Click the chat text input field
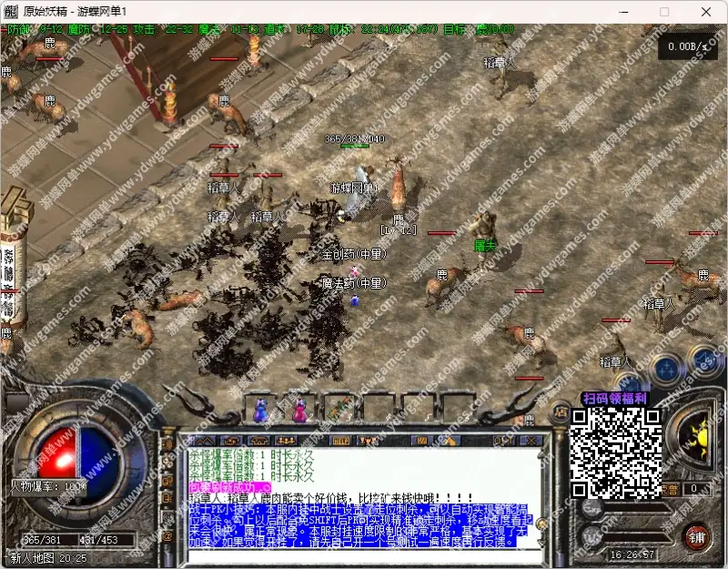Viewport: 728px width, 569px height. pyautogui.click(x=366, y=556)
